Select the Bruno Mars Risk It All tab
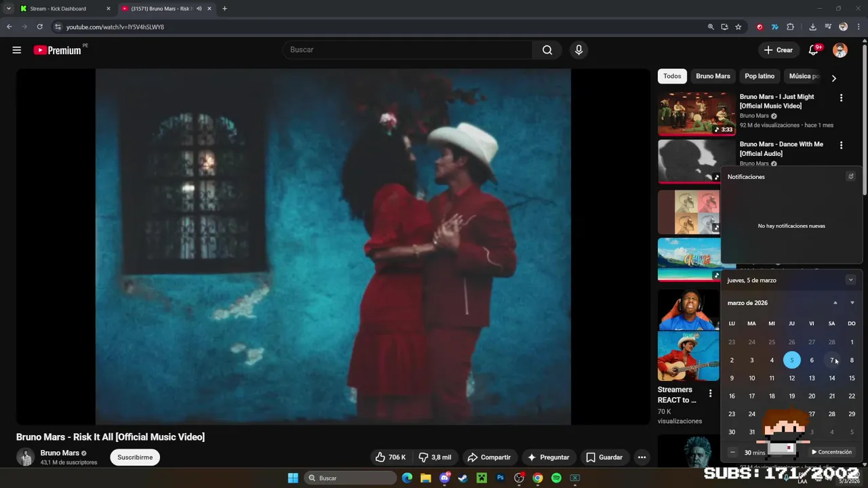868x488 pixels. 167,9
